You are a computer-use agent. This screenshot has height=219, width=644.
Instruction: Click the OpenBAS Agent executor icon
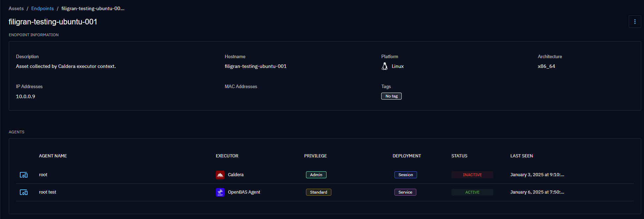(220, 192)
